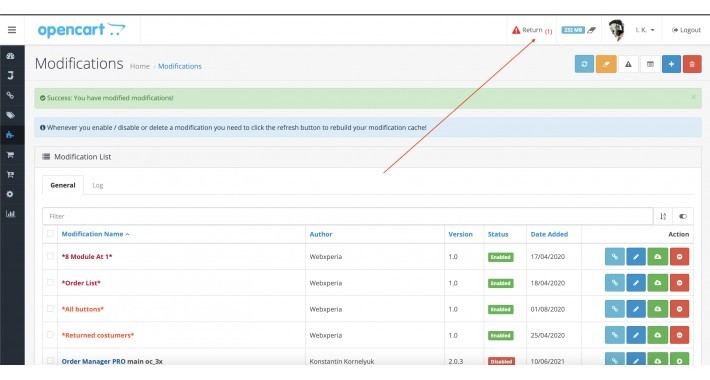
Task: Dismiss the green success alert
Action: [x=693, y=97]
